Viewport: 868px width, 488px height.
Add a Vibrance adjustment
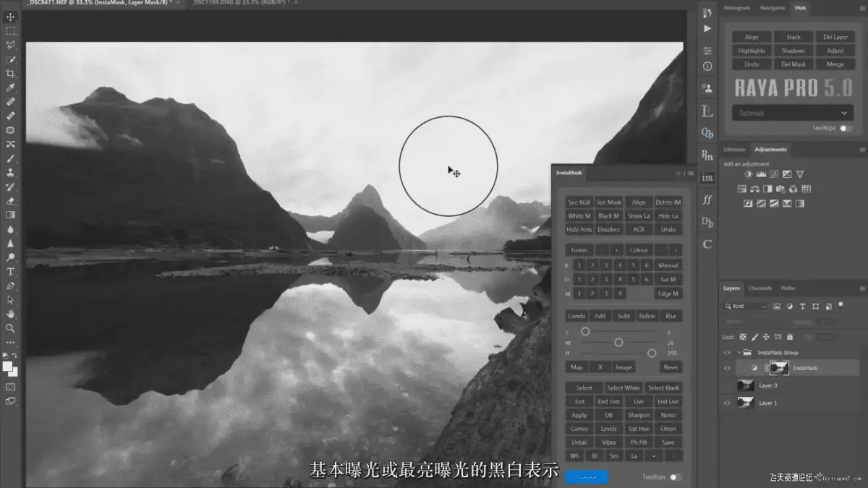[x=800, y=174]
